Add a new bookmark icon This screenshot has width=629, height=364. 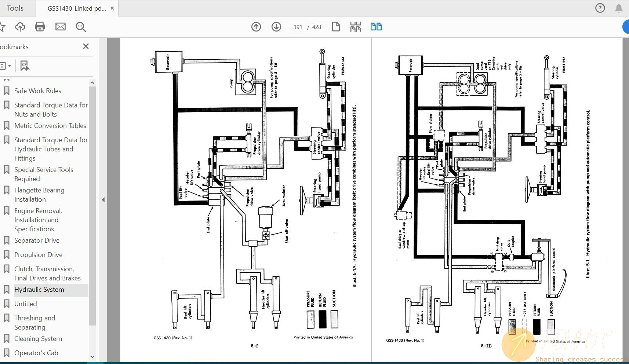pos(25,66)
